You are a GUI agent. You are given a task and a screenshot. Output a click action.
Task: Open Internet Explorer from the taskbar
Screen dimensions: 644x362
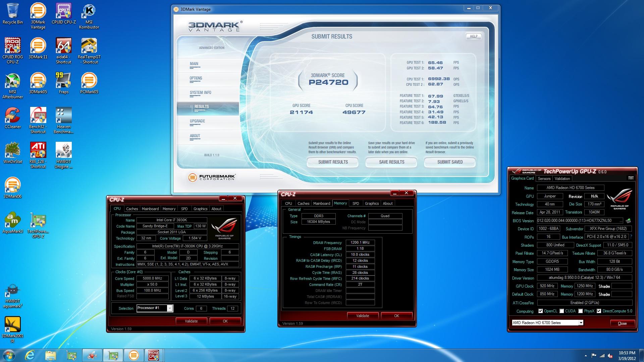coord(30,355)
